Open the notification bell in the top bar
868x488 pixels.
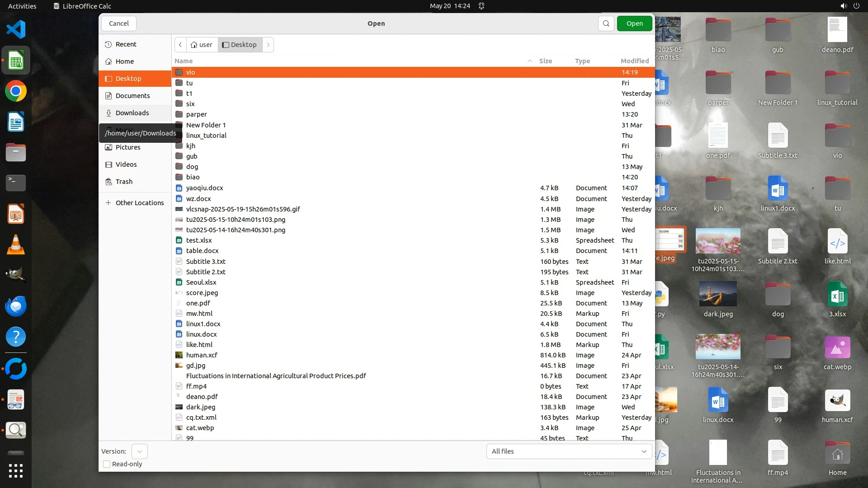481,6
